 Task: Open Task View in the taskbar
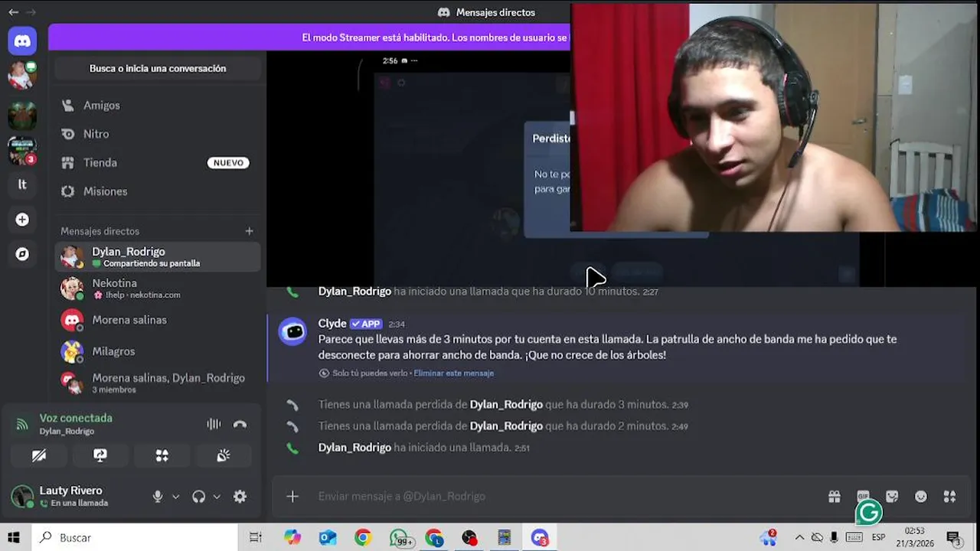(x=256, y=538)
